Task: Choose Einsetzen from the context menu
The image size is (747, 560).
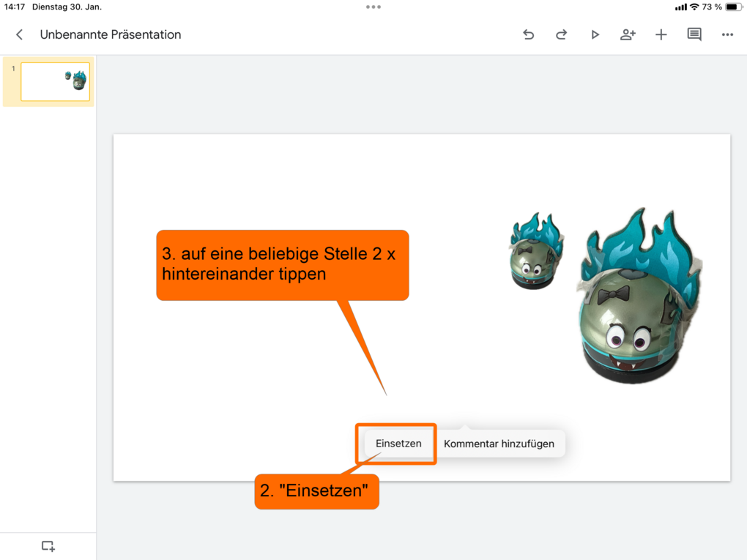Action: 398,444
